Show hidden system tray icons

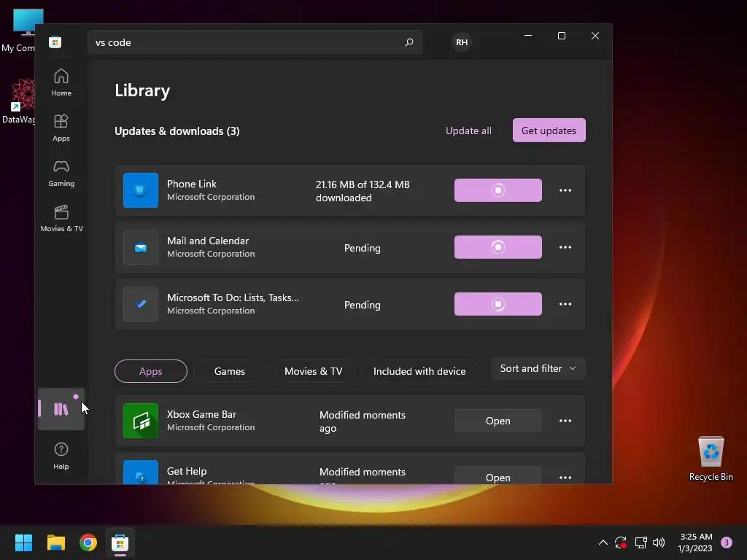click(603, 542)
